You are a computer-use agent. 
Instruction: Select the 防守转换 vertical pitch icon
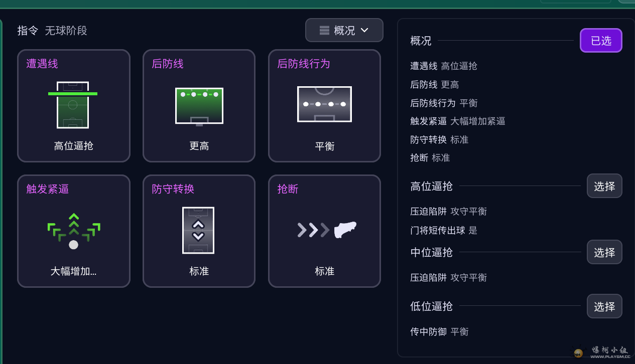click(199, 230)
